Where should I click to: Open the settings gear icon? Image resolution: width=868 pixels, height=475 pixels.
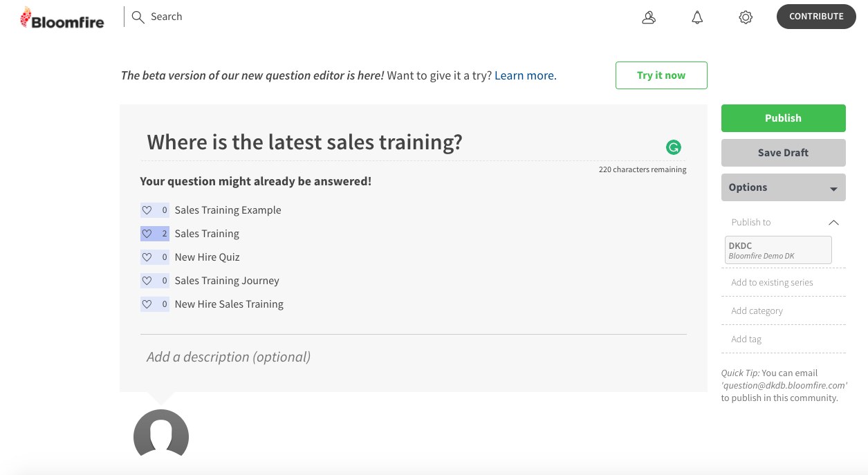[x=746, y=18]
